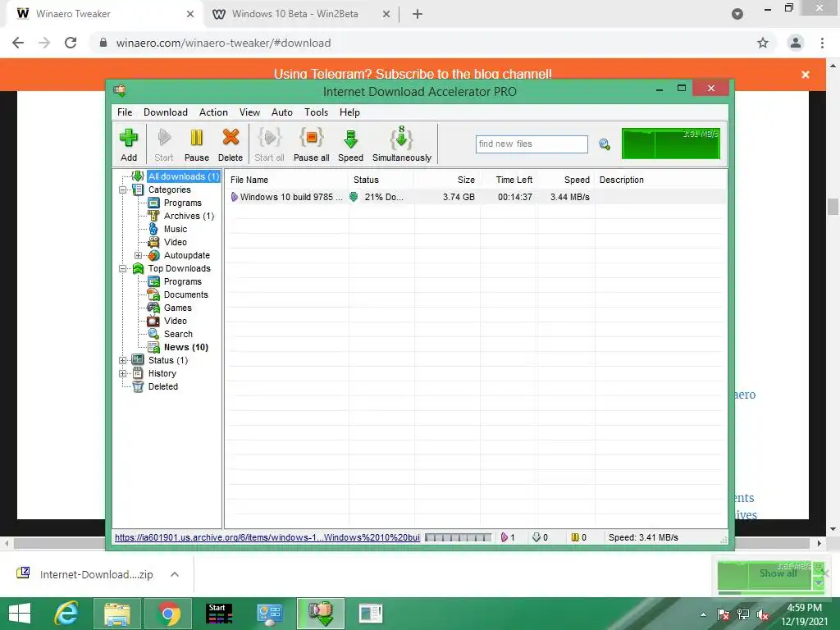Expand the History tree node
The width and height of the screenshot is (840, 630).
tap(123, 373)
